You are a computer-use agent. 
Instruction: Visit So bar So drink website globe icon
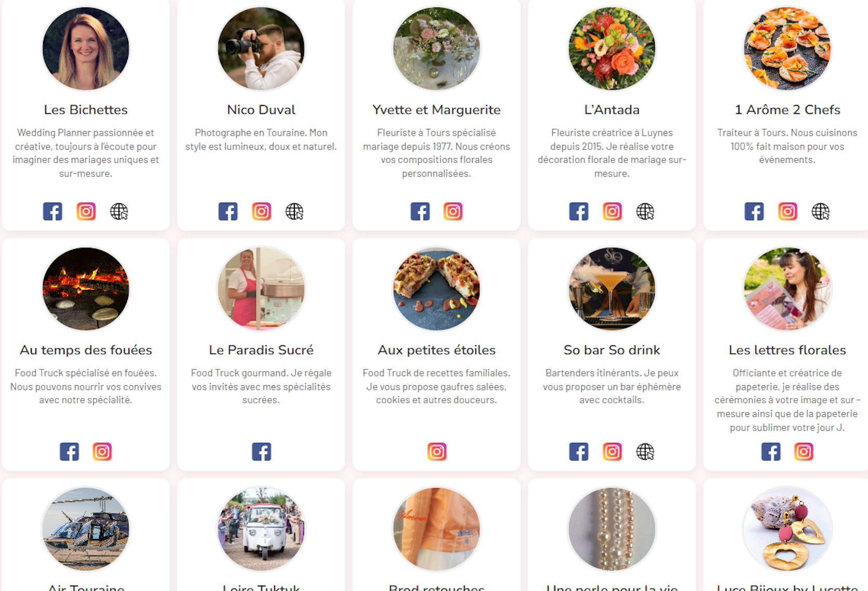click(645, 452)
